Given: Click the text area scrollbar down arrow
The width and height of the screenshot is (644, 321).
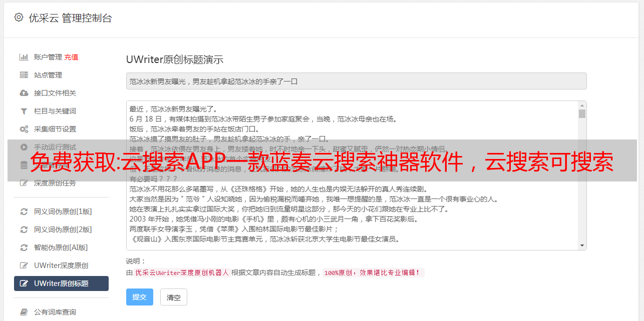Looking at the screenshot, I should click(x=582, y=245).
